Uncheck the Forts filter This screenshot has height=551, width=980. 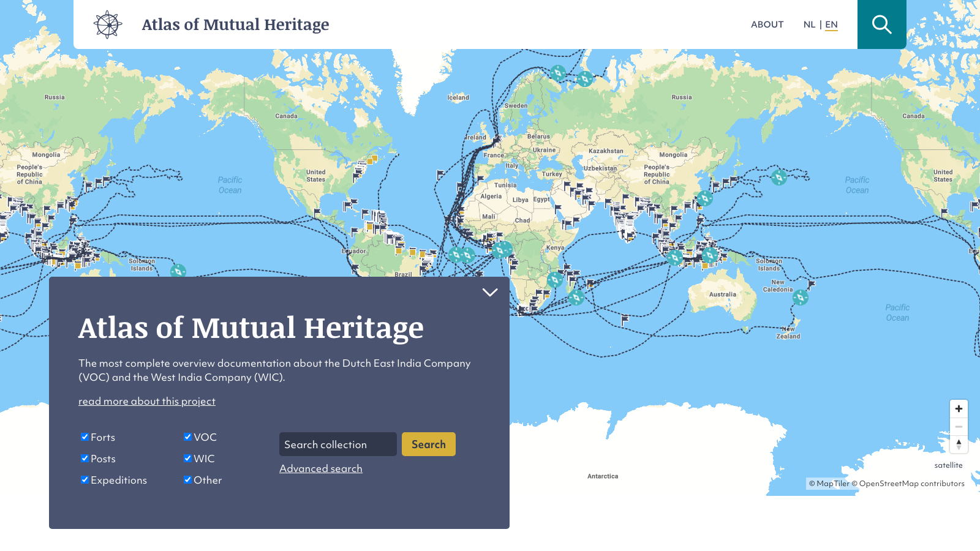click(x=85, y=437)
